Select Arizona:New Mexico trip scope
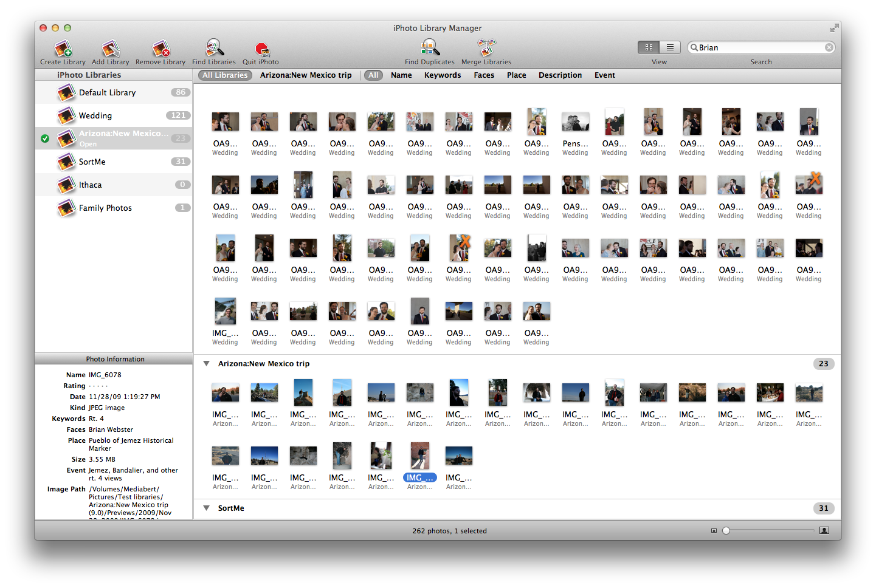This screenshot has height=588, width=876. 306,75
